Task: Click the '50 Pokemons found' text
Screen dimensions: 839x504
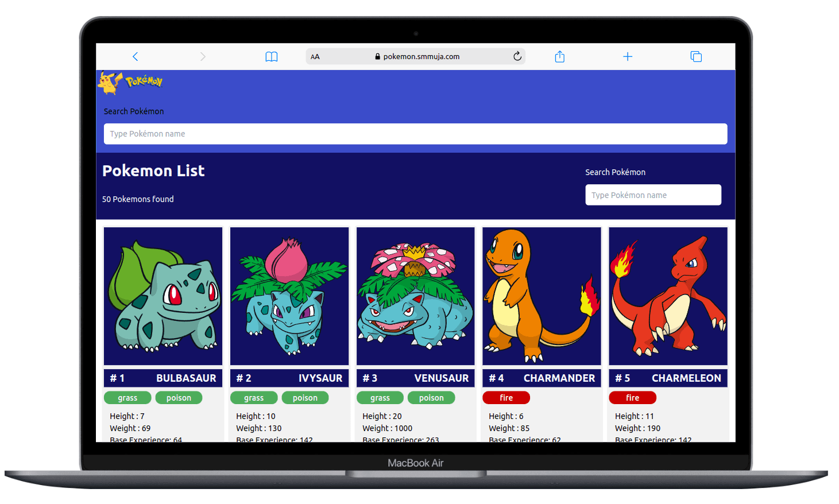Action: 138,199
